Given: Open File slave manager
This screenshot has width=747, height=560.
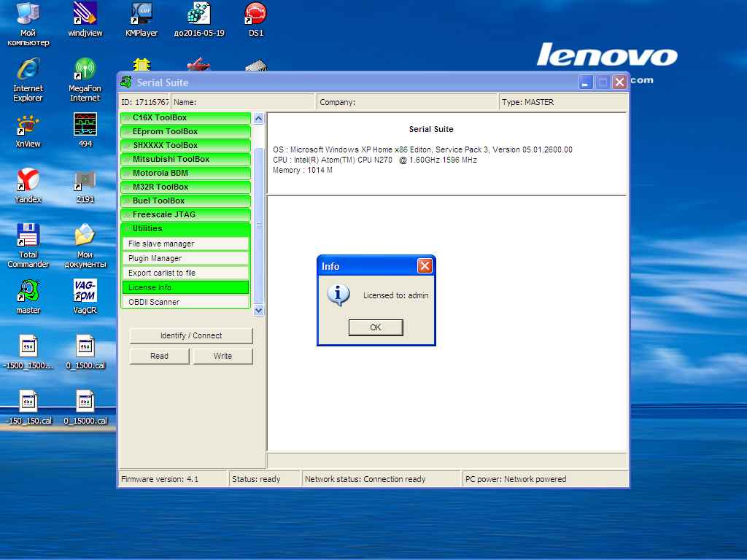Looking at the screenshot, I should [185, 244].
